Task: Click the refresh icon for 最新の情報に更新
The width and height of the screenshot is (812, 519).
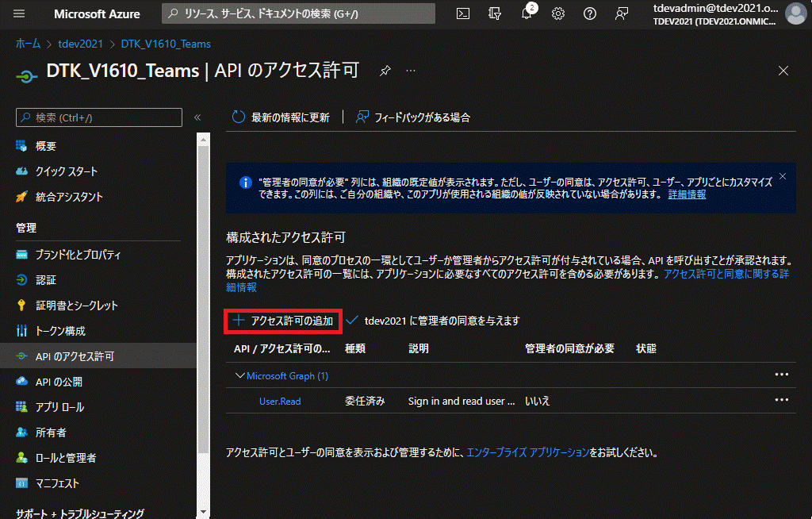Action: coord(238,117)
